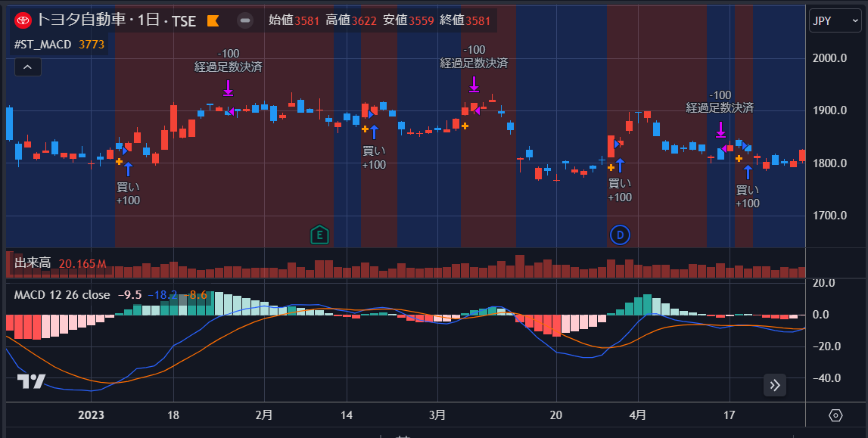Open the dividend D marker on the chart

point(620,235)
